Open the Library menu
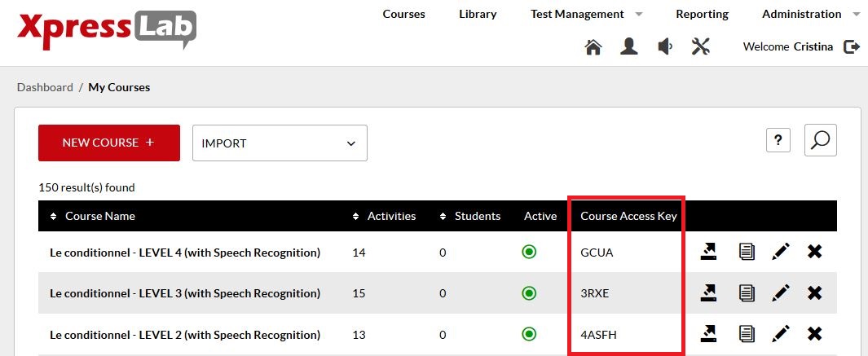The height and width of the screenshot is (356, 868). pyautogui.click(x=478, y=15)
